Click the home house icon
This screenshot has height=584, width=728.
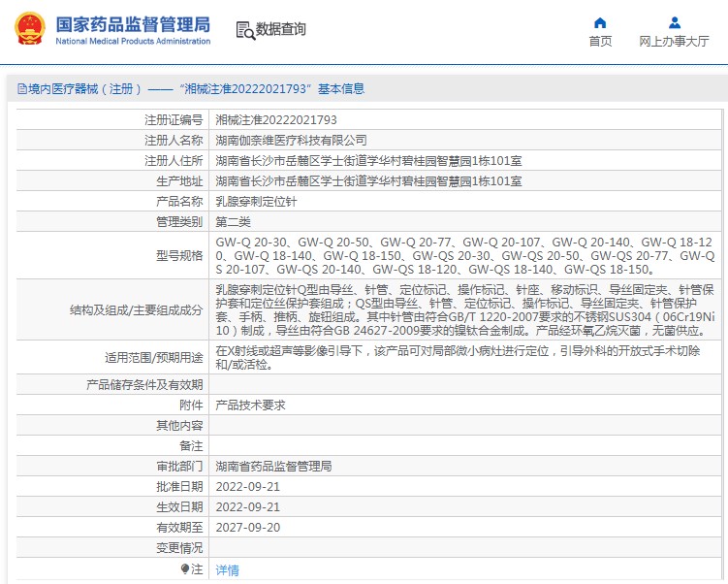[600, 22]
